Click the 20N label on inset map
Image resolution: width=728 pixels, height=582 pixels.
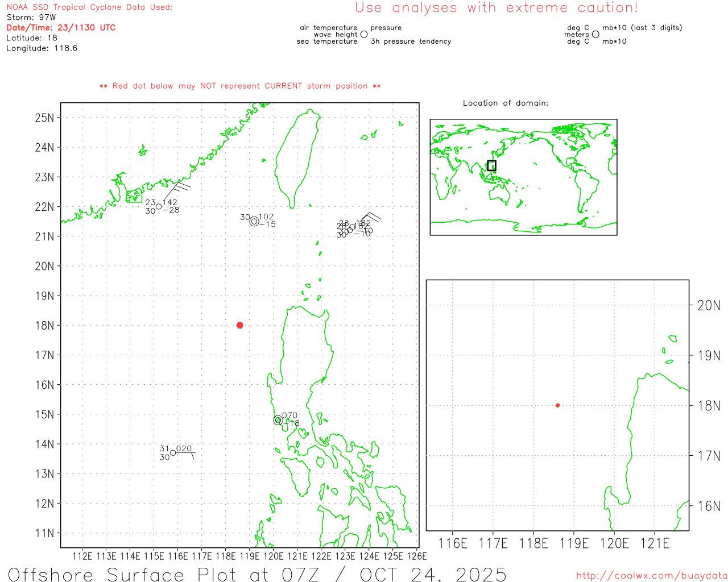(709, 305)
